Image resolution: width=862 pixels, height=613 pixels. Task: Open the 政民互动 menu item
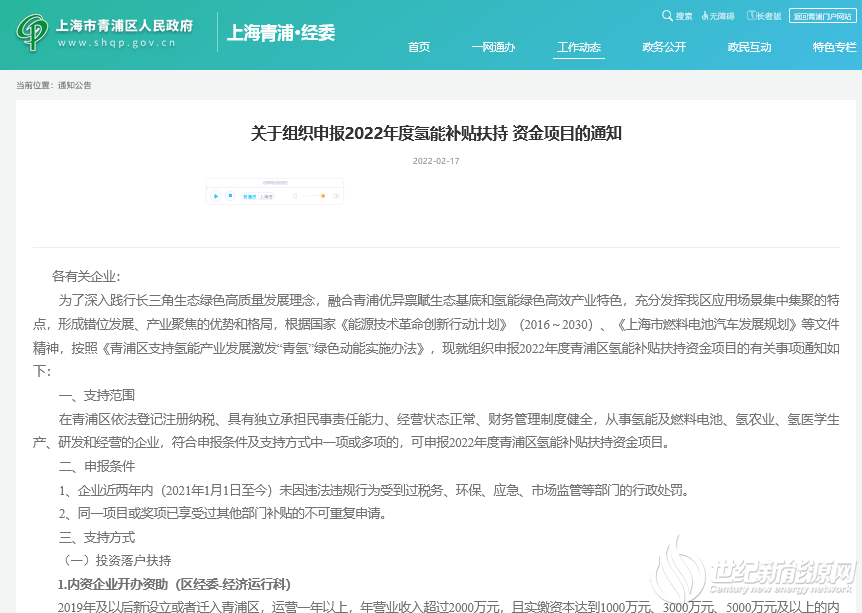749,47
